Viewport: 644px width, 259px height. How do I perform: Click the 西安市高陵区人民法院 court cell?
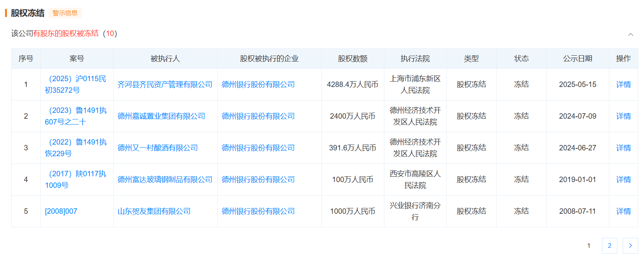(415, 179)
